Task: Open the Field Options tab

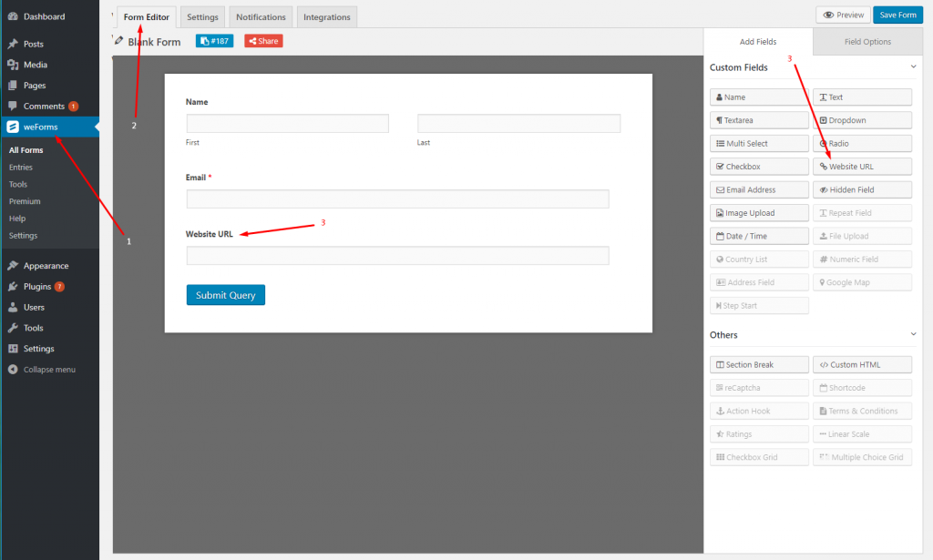Action: (867, 42)
